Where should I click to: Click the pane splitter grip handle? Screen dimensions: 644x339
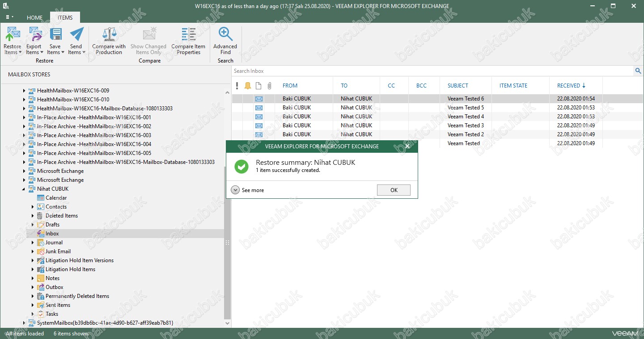point(227,243)
